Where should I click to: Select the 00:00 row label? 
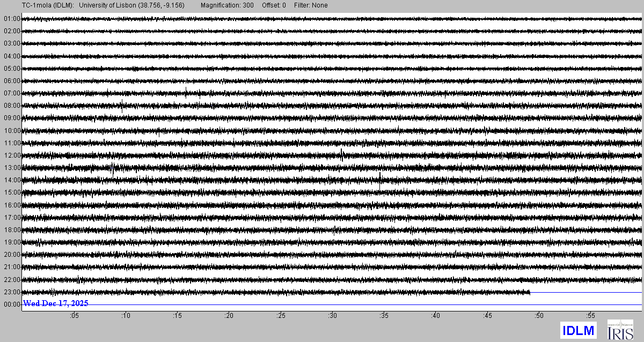12,304
